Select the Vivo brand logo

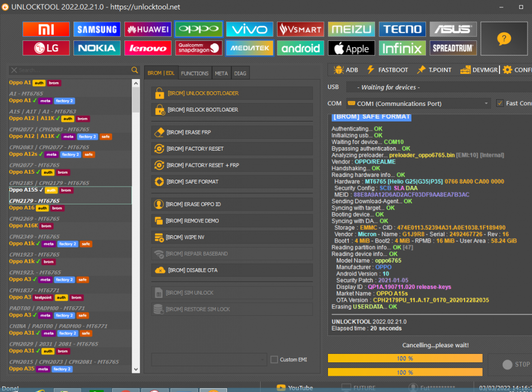(x=249, y=29)
